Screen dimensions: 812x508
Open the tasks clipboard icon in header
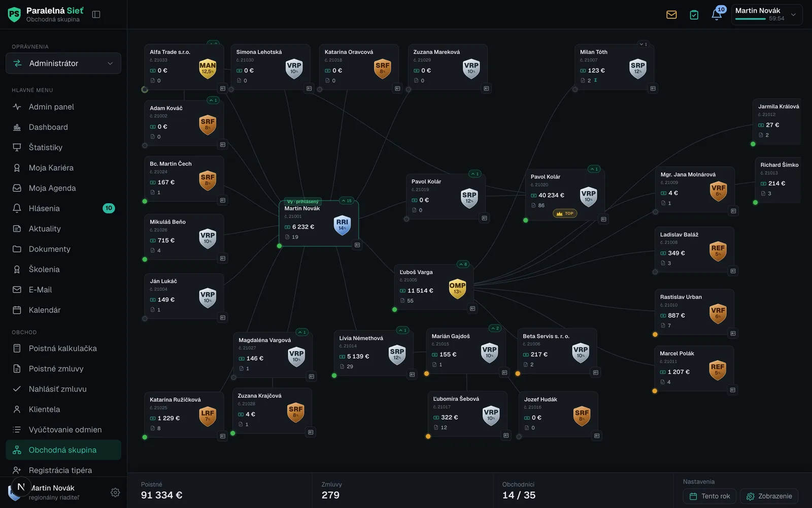tap(694, 15)
